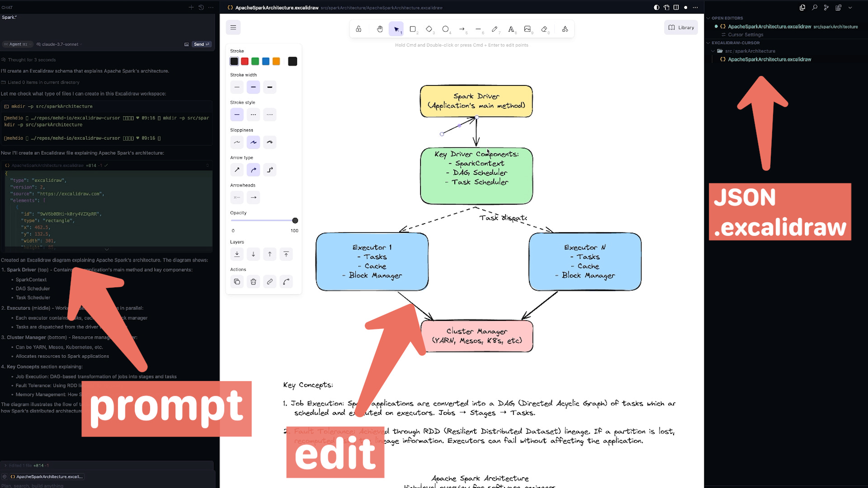Duplicate the selected element
Screen dimensions: 868x488
237,282
